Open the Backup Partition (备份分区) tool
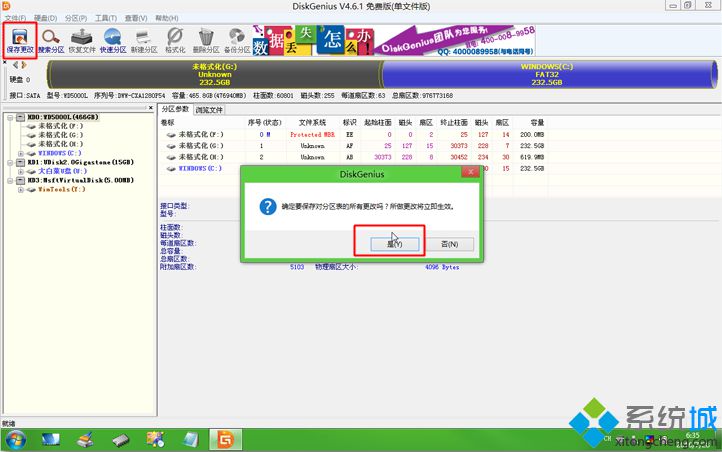Image resolution: width=722 pixels, height=452 pixels. tap(237, 41)
